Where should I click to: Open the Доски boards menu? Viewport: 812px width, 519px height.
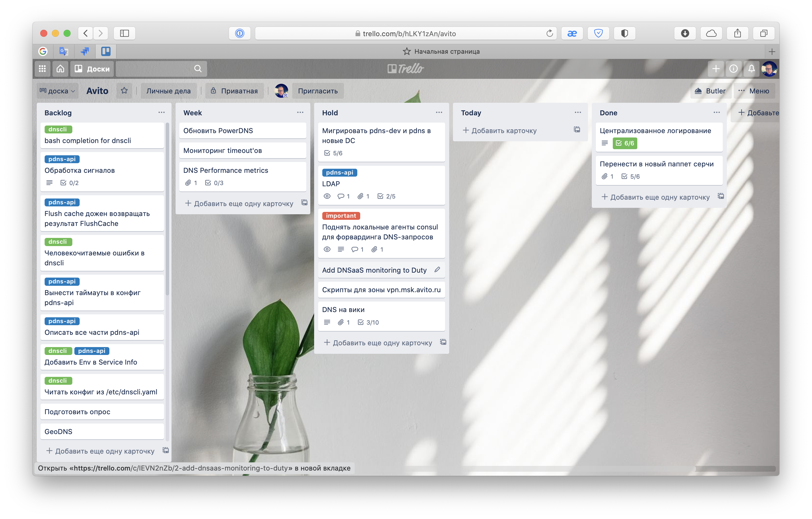click(92, 69)
